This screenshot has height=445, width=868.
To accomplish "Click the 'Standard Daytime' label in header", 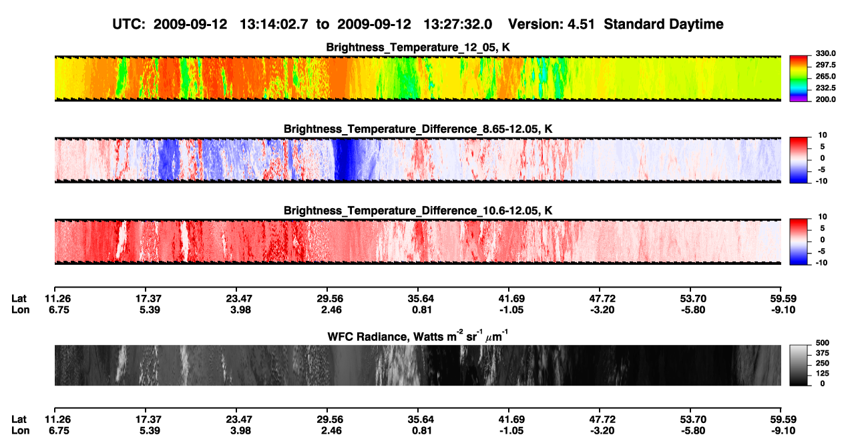I will (x=663, y=25).
